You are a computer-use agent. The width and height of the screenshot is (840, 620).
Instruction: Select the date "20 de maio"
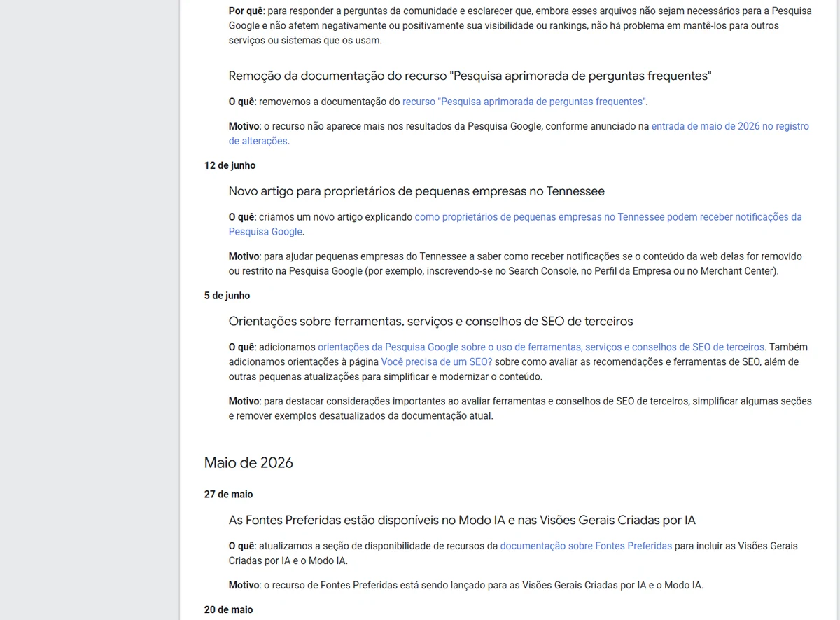click(228, 609)
